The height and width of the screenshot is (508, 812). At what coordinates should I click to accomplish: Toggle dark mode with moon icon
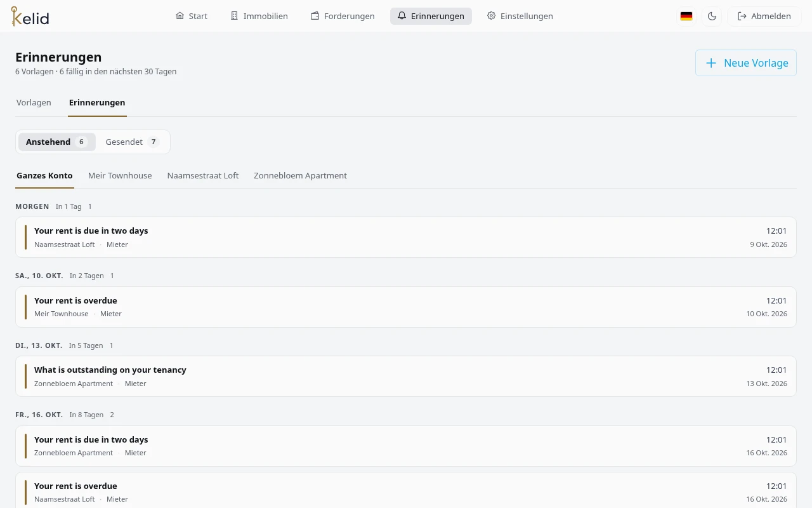(712, 17)
